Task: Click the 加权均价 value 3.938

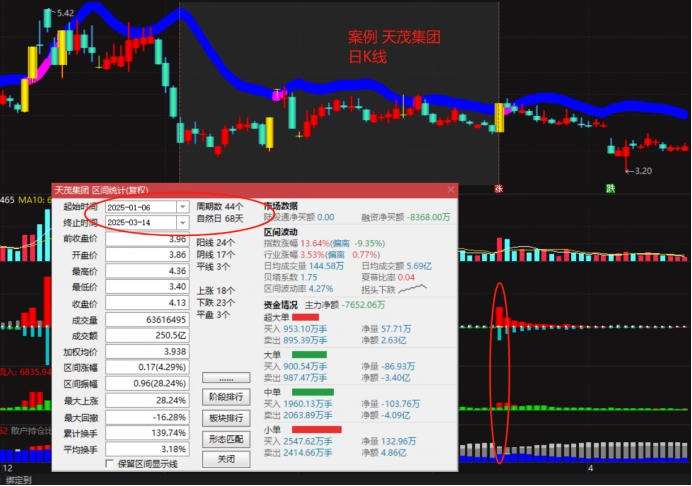Action: point(147,352)
